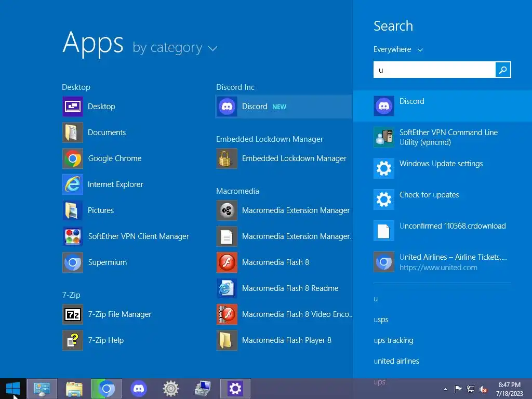Open Unconfirmed 110568.crdownload file result
532x399 pixels.
442,231
